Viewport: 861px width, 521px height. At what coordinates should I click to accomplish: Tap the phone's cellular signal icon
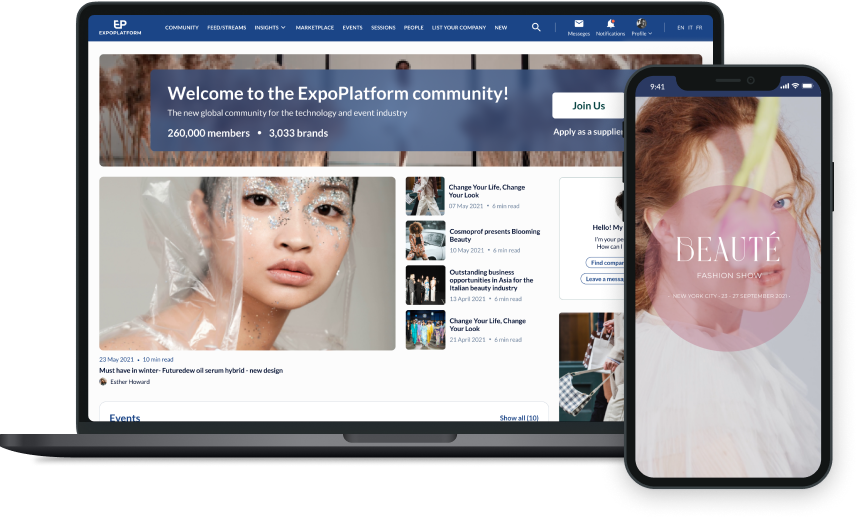pyautogui.click(x=785, y=86)
